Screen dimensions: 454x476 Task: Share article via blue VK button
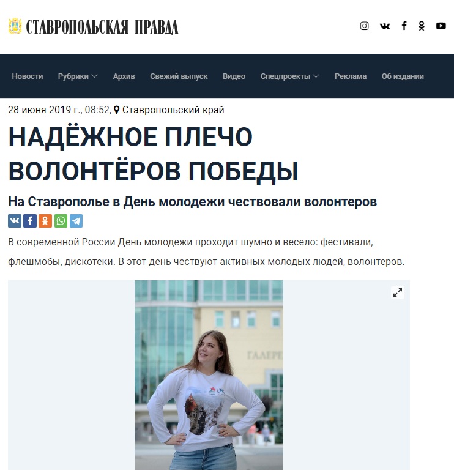click(x=15, y=221)
